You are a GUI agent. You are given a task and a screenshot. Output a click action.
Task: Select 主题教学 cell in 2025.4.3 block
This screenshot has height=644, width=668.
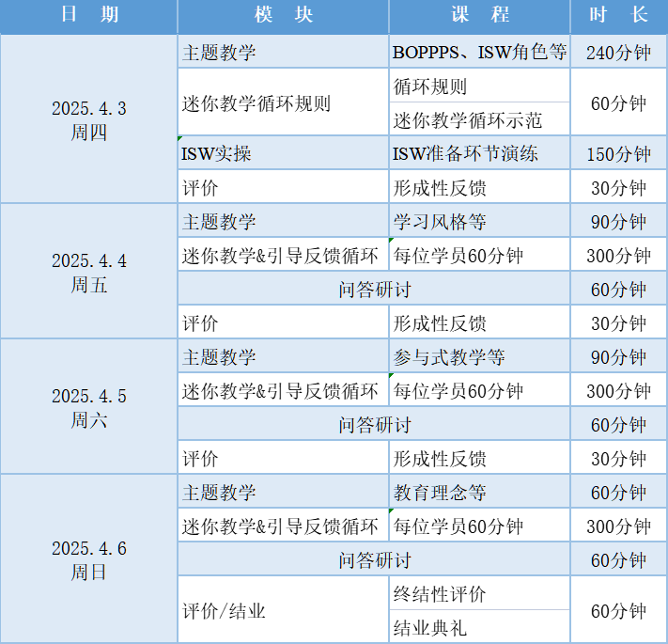point(284,51)
